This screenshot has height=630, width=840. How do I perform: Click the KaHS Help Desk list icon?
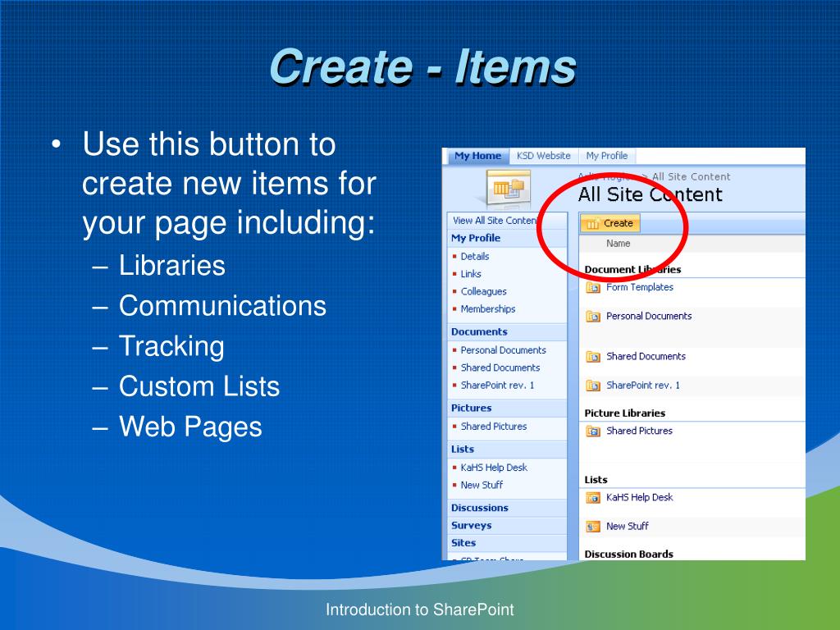pyautogui.click(x=592, y=498)
